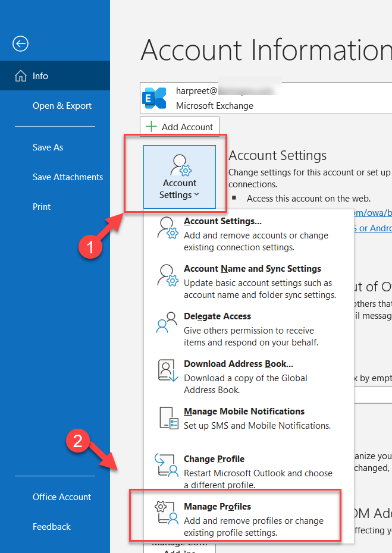Image resolution: width=392 pixels, height=553 pixels.
Task: Select Save Attachments in the sidebar
Action: click(68, 177)
